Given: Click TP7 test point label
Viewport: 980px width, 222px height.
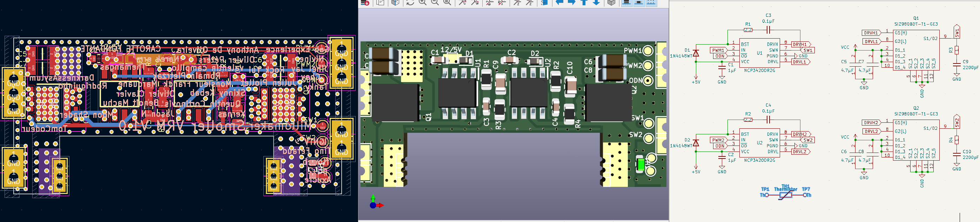Looking at the screenshot, I should pyautogui.click(x=806, y=189).
